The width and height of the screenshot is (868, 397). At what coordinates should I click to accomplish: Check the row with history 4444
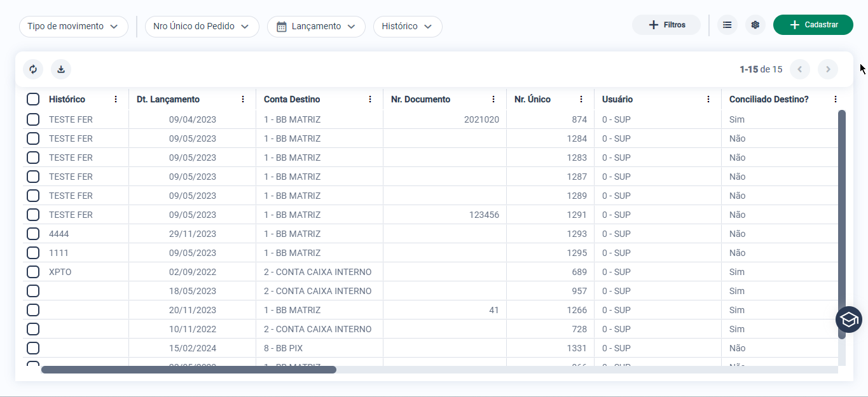(x=33, y=234)
